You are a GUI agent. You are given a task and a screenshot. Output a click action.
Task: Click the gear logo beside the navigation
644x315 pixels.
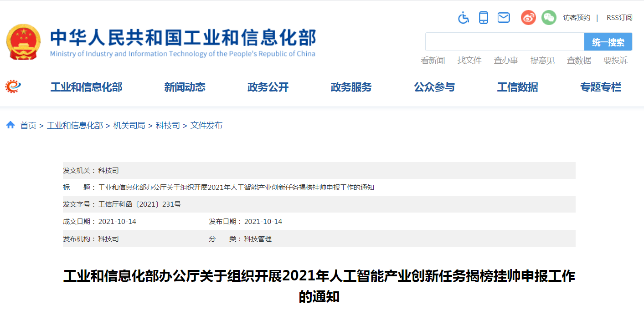[x=13, y=86]
